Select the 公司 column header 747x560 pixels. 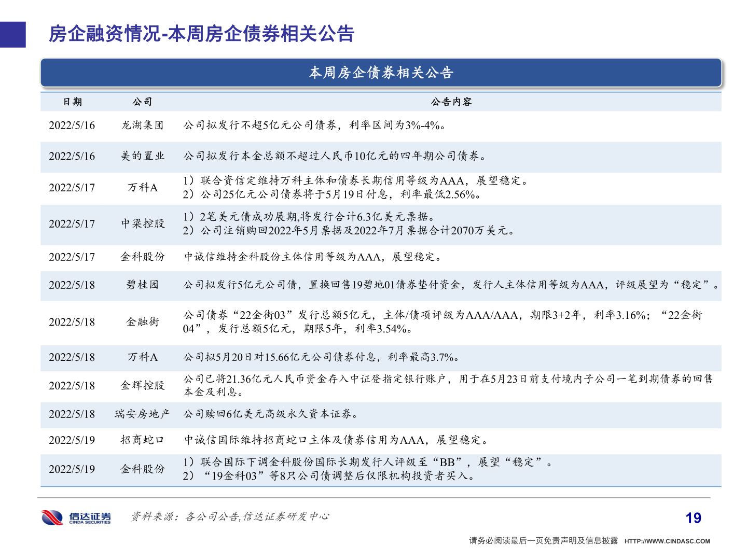pos(142,102)
